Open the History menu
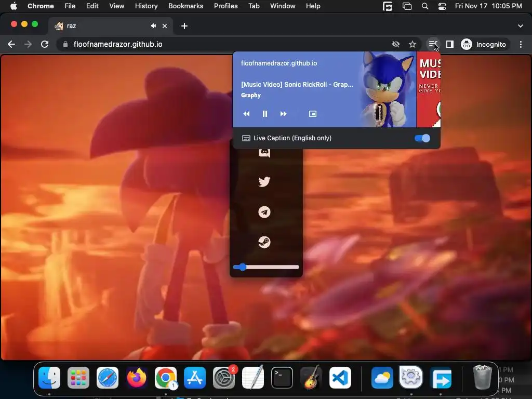532x399 pixels. (x=146, y=6)
